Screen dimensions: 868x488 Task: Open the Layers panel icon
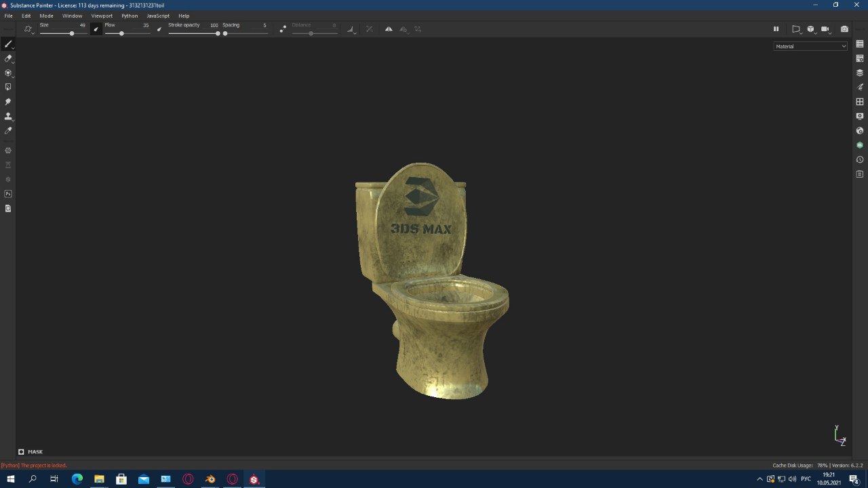pyautogui.click(x=860, y=73)
